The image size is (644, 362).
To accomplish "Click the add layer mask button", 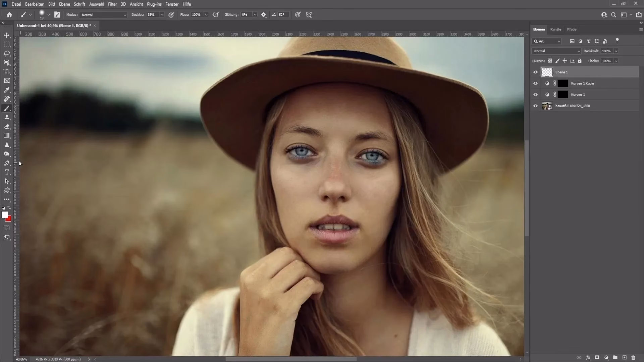I will click(597, 357).
